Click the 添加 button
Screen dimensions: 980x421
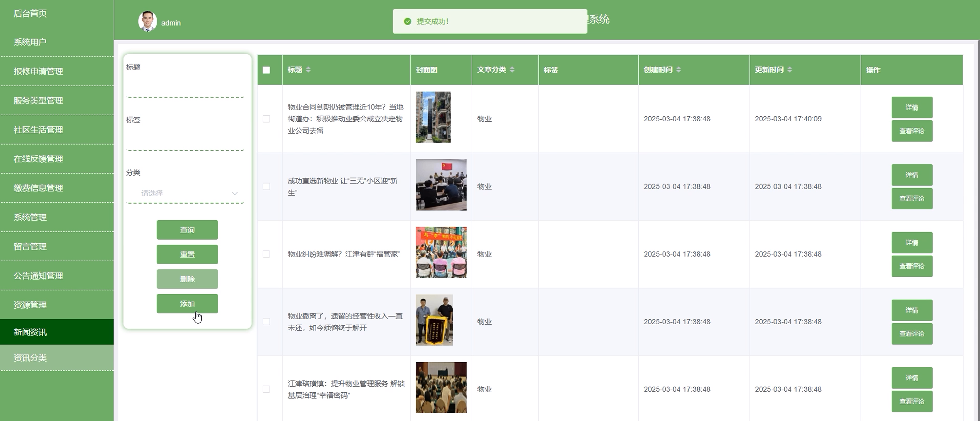(x=187, y=304)
